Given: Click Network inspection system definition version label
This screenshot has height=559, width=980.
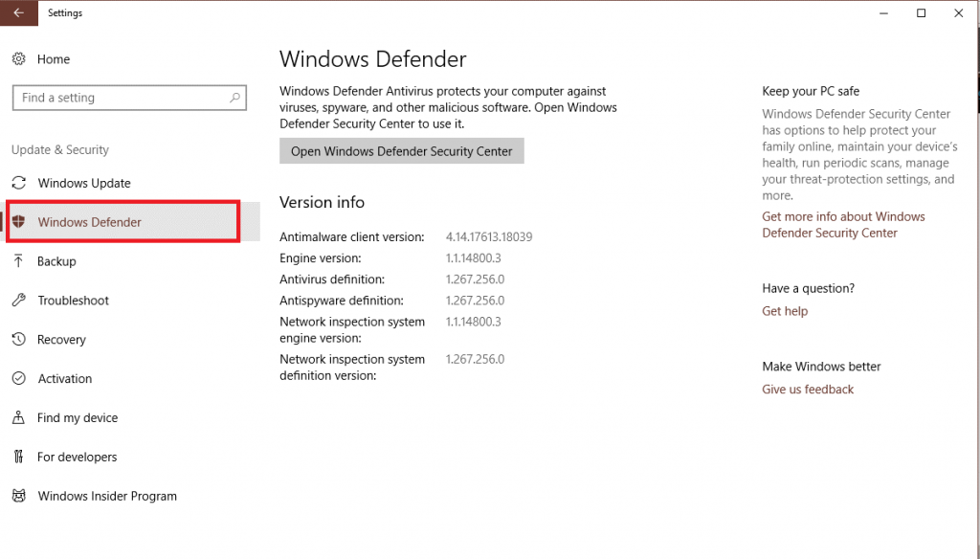Looking at the screenshot, I should click(352, 367).
